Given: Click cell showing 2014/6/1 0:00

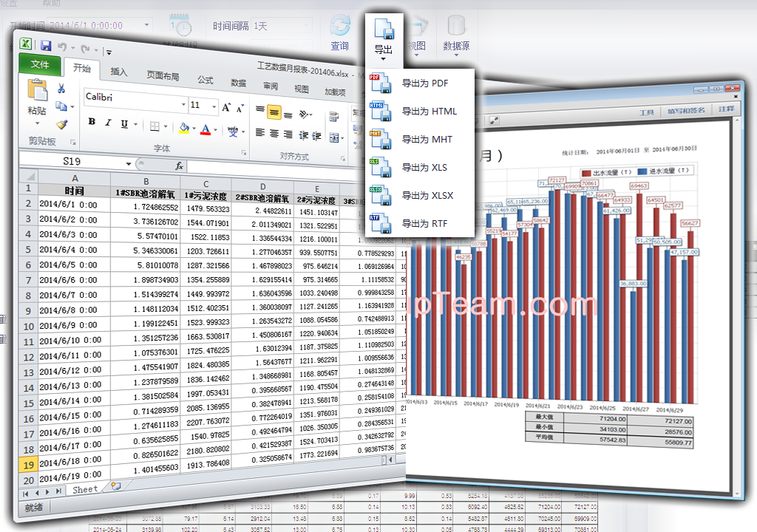Looking at the screenshot, I should pos(74,204).
